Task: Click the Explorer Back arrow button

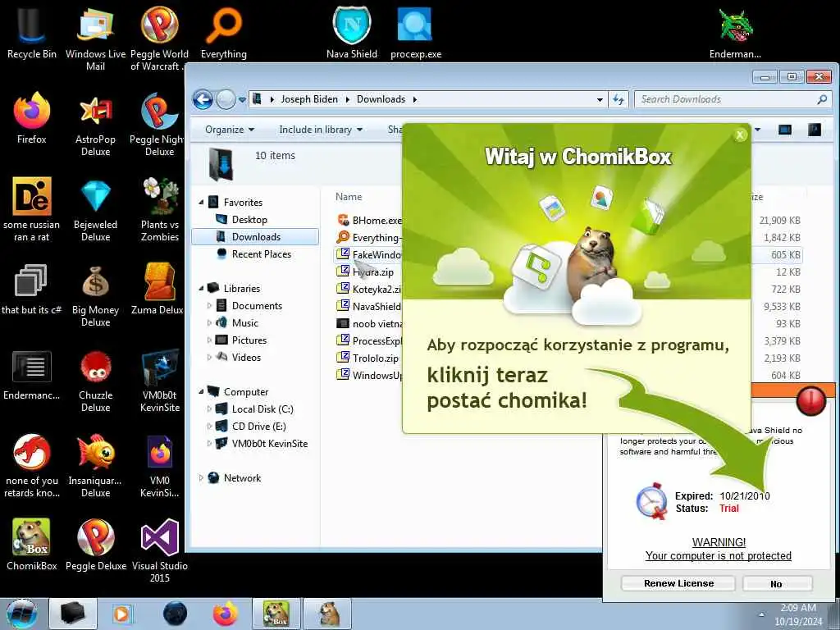Action: click(203, 99)
